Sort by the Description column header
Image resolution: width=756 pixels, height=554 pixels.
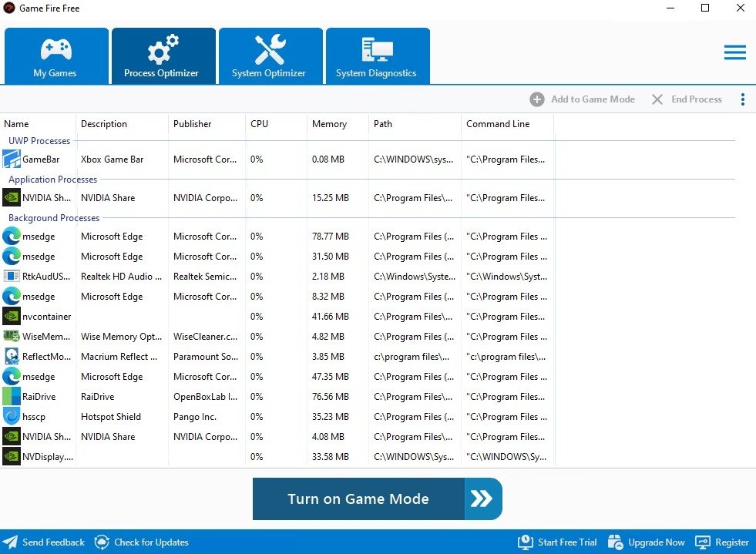[122, 124]
